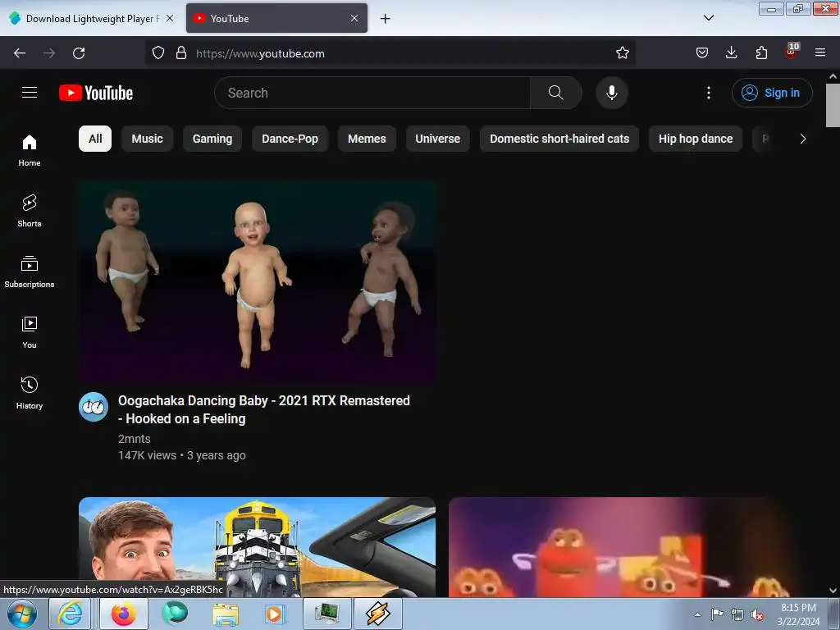Switch to Download Lightweight Player tab
This screenshot has height=630, width=840.
tap(90, 19)
